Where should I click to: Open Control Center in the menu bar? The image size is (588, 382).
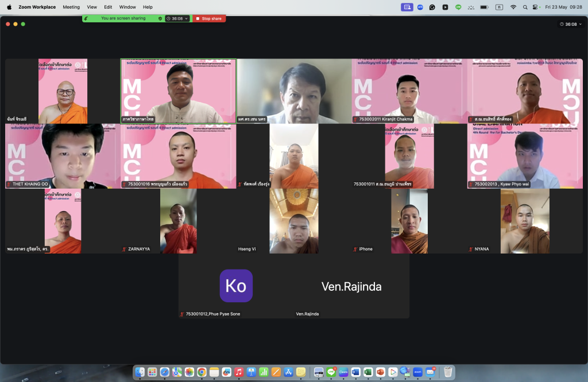tap(536, 7)
